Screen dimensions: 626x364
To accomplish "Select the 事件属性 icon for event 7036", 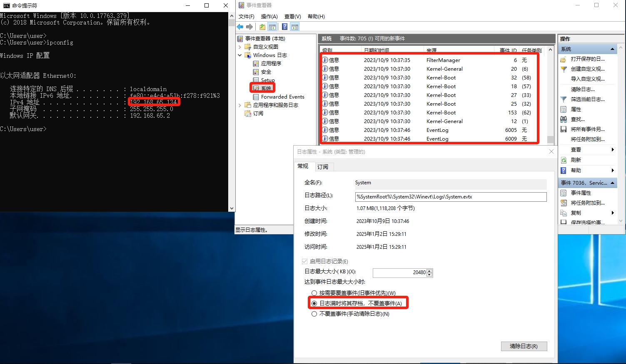I will [563, 193].
